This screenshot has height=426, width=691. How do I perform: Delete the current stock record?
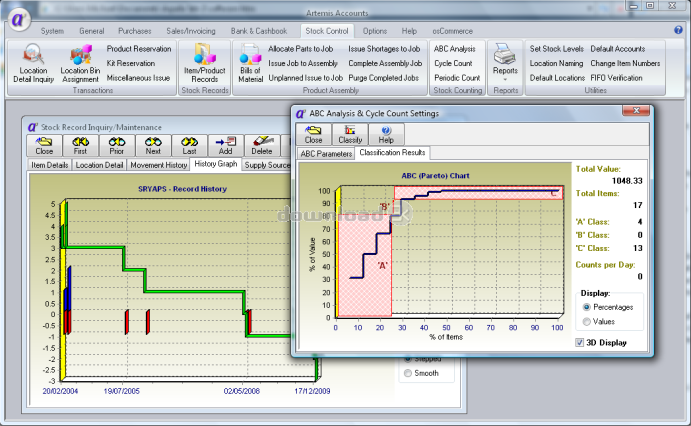coord(262,146)
